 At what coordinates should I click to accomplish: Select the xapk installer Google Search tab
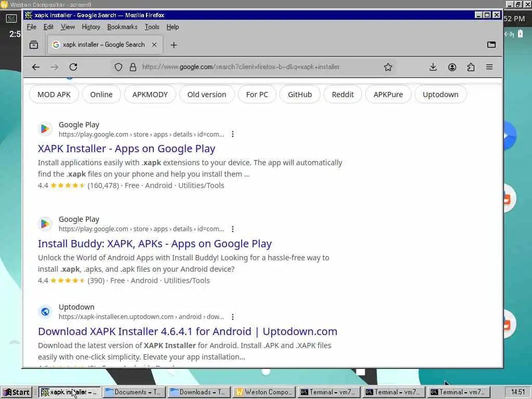click(x=105, y=45)
